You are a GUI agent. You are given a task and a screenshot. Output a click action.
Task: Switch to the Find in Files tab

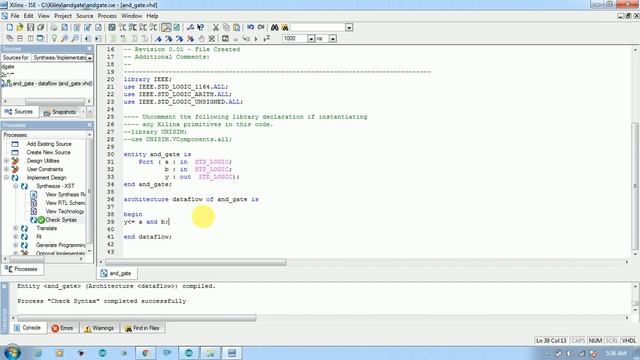(142, 328)
